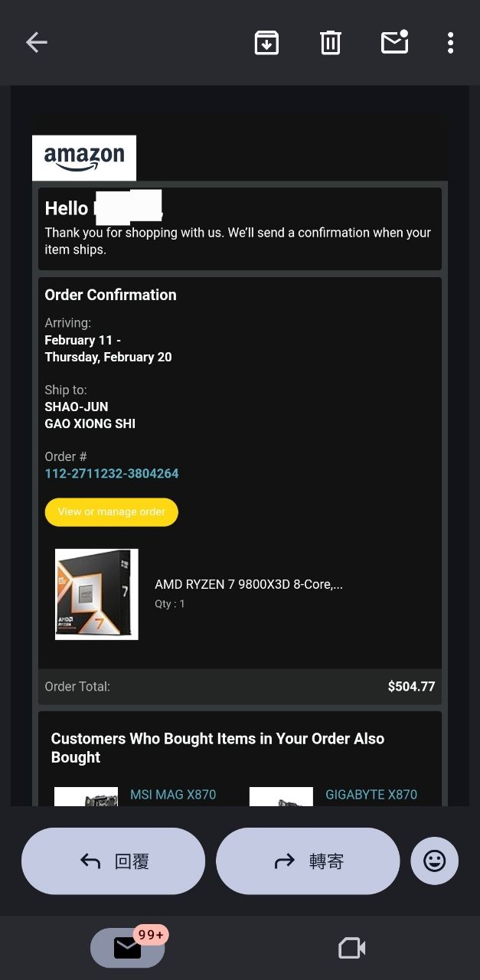Tap the back arrow icon
The width and height of the screenshot is (480, 980).
(37, 43)
